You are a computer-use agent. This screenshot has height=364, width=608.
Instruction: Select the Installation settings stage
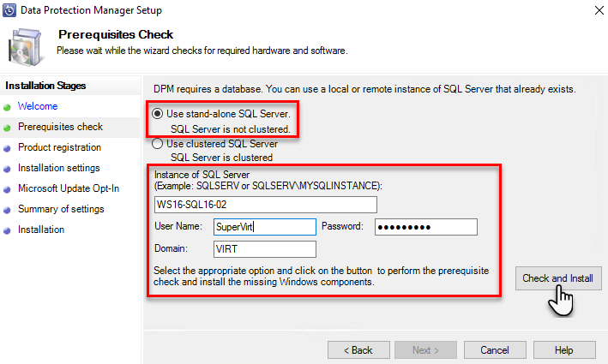point(59,168)
